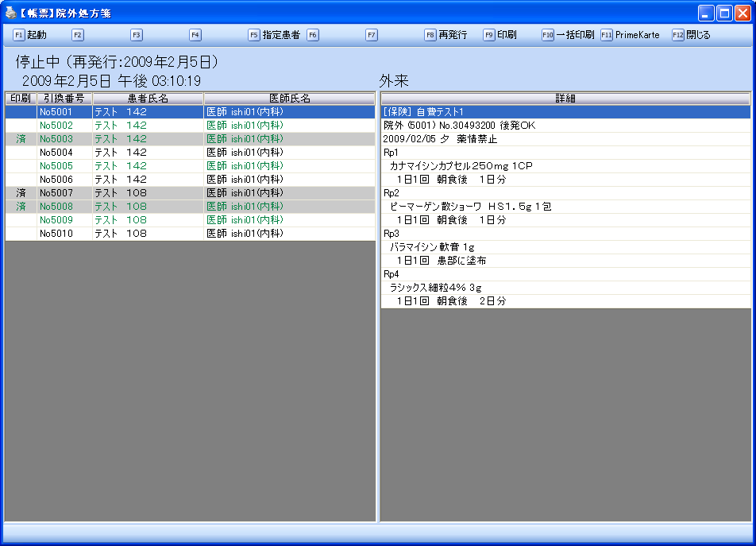Select the Rp1 detail line
This screenshot has height=546, width=756.
click(565, 153)
